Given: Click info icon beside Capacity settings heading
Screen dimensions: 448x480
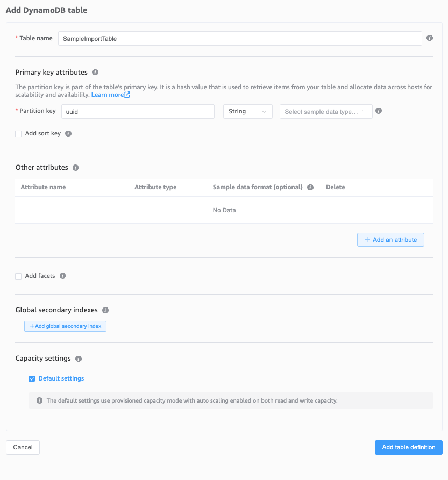Looking at the screenshot, I should click(79, 359).
